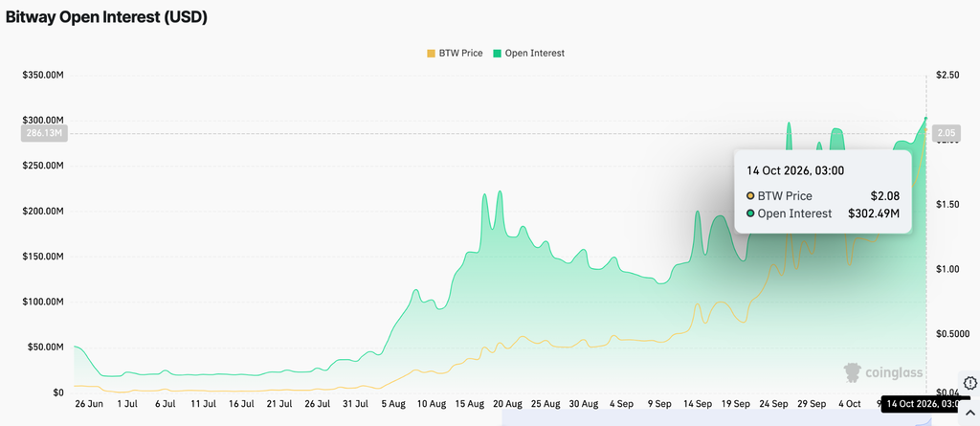Click the circular info icon near the right edge

(x=970, y=383)
